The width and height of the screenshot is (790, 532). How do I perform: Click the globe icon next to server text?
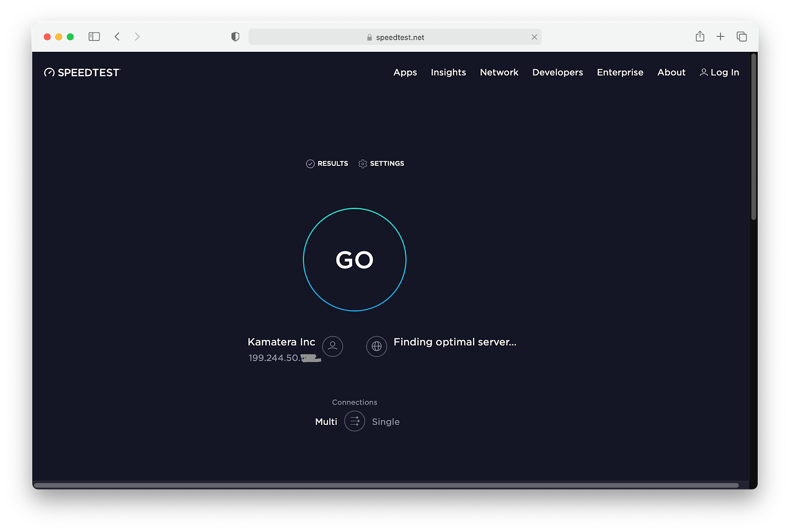(376, 346)
